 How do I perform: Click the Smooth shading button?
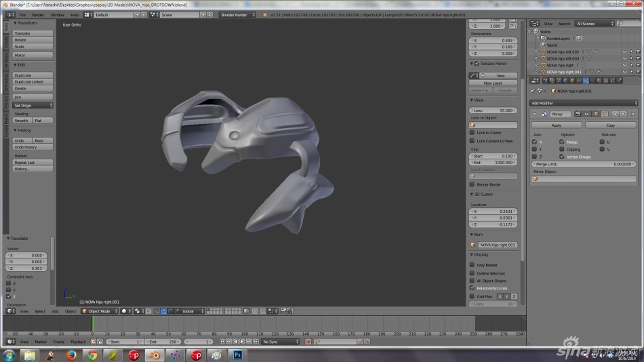pyautogui.click(x=22, y=121)
